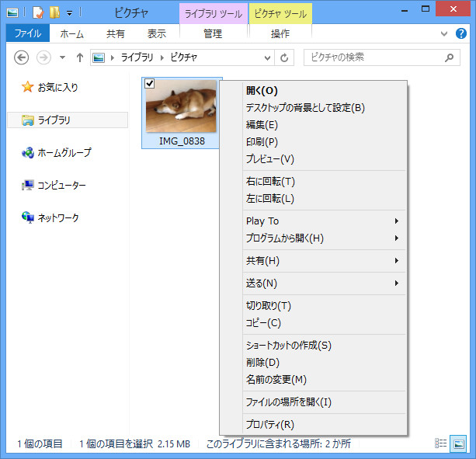Click ピクチャ in the address path
476x459 pixels.
(x=183, y=57)
